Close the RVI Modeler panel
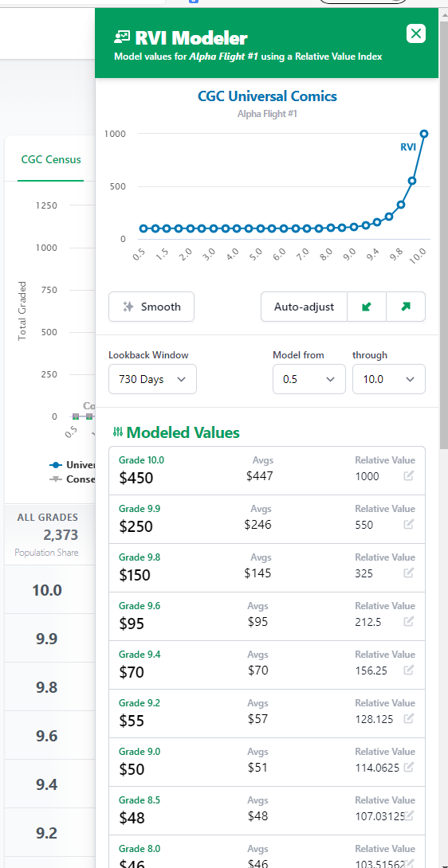This screenshot has height=868, width=448. (x=416, y=33)
